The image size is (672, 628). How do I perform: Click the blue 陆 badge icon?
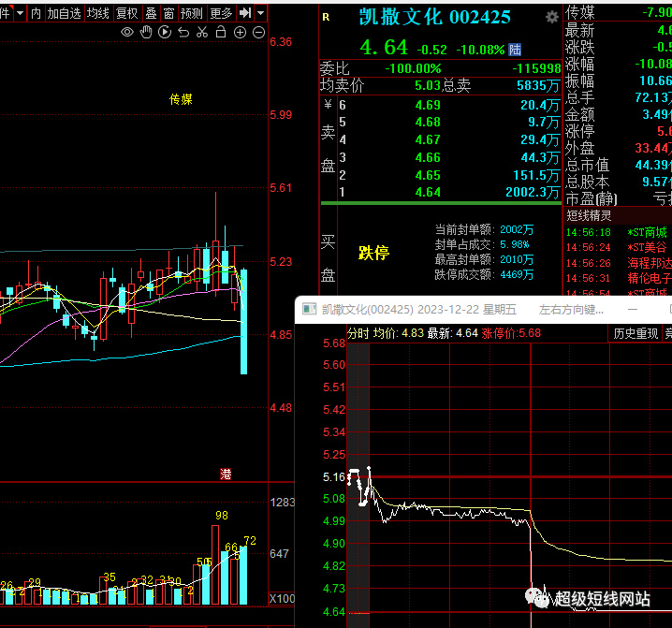515,50
